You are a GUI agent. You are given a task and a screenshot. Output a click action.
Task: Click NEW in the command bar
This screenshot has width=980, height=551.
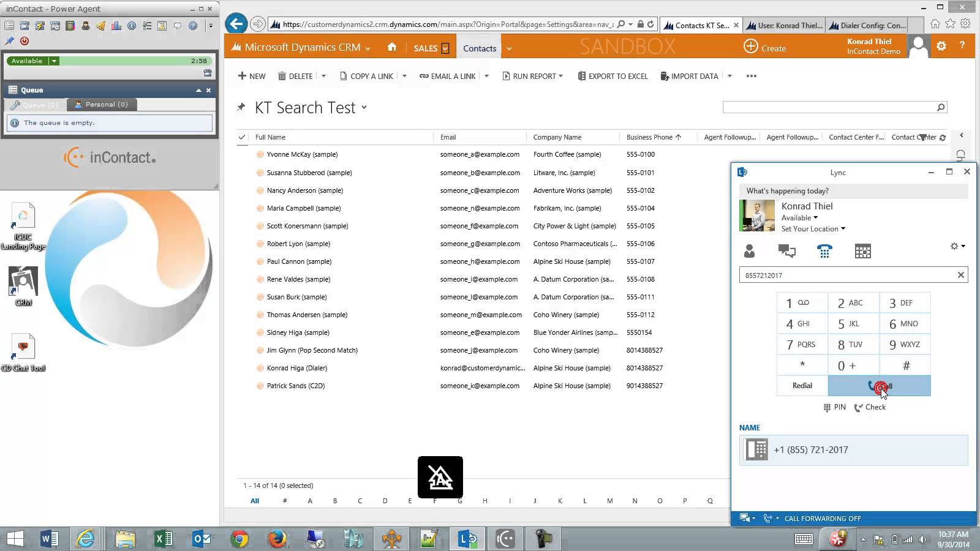pos(251,76)
